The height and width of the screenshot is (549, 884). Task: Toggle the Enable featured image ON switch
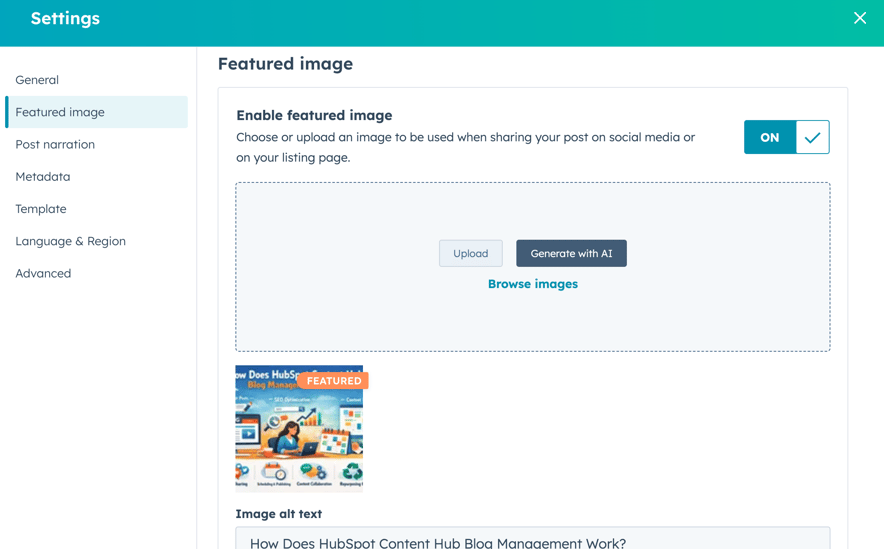[x=786, y=137]
